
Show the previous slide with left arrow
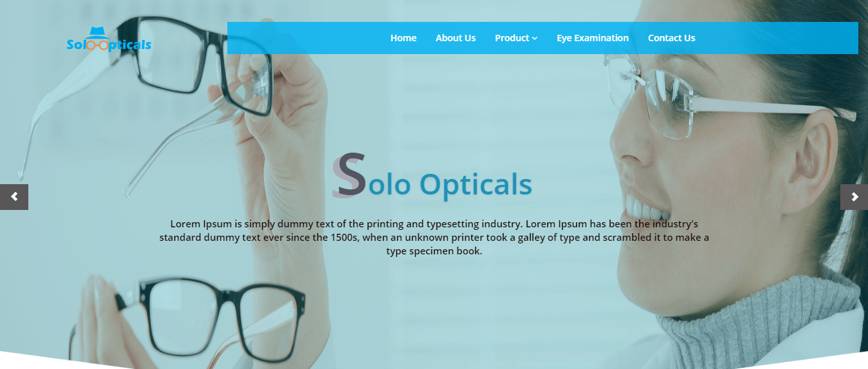[x=14, y=197]
